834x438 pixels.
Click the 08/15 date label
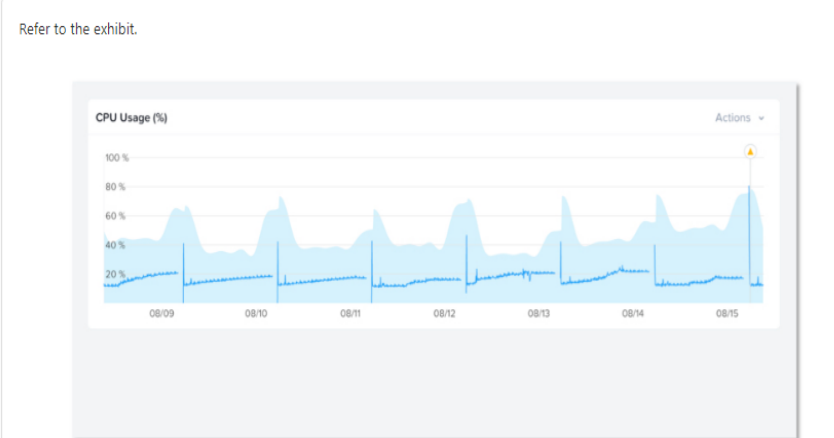point(727,313)
